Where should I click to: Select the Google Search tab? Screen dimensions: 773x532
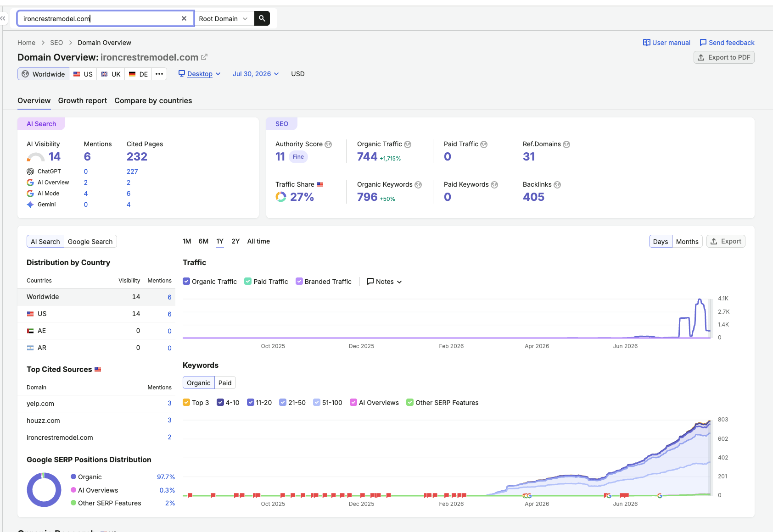90,241
